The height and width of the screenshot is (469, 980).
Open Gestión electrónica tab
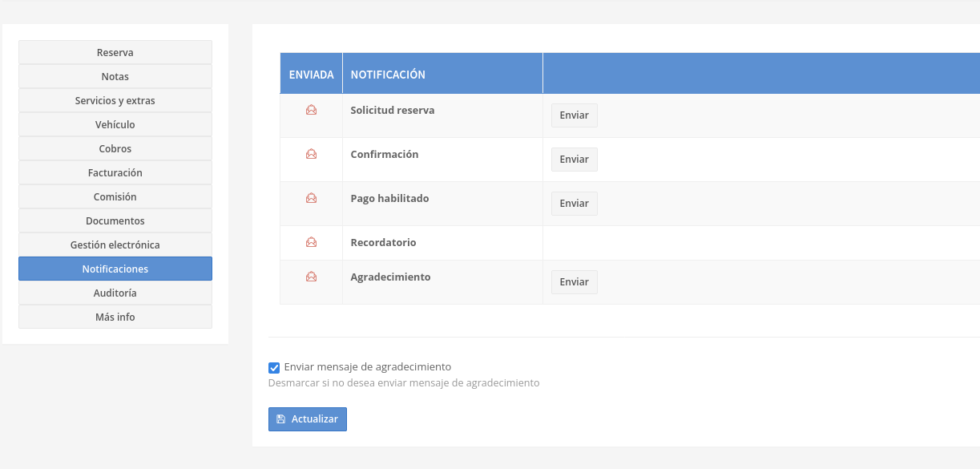[x=115, y=245]
